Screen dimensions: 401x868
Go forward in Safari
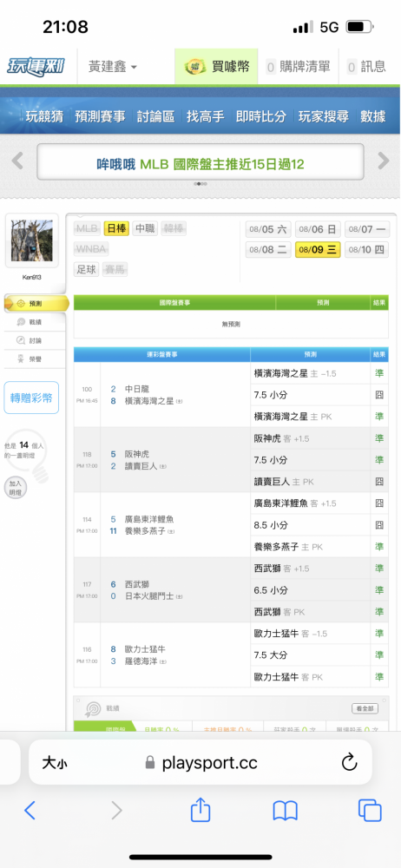pyautogui.click(x=116, y=811)
